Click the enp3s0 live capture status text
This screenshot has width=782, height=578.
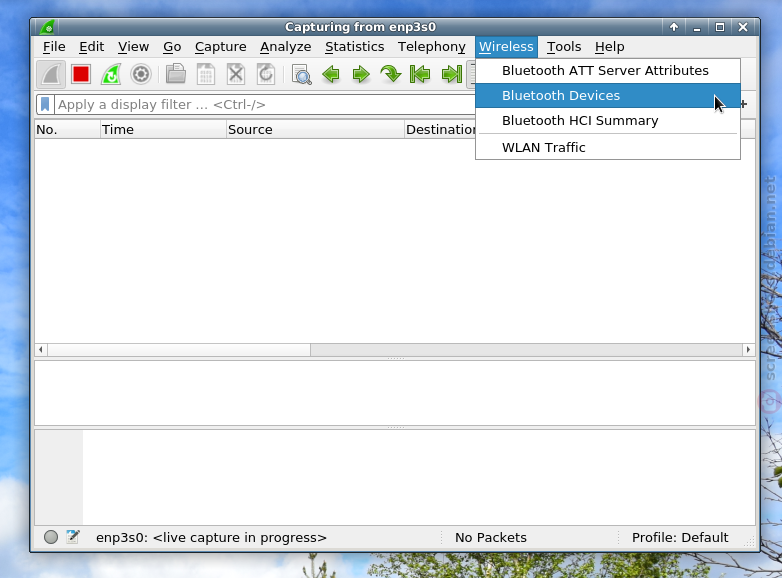point(211,537)
